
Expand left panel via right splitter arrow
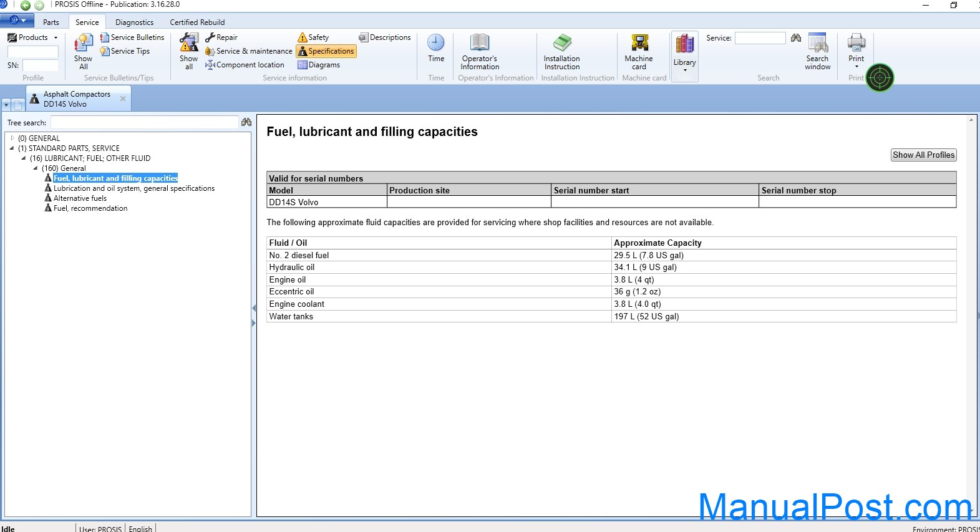pyautogui.click(x=254, y=323)
